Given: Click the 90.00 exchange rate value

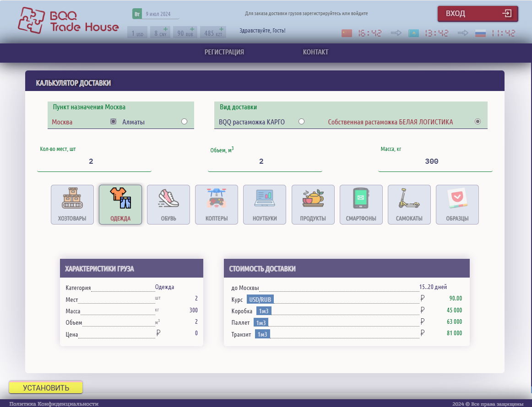Looking at the screenshot, I should click(x=456, y=298).
